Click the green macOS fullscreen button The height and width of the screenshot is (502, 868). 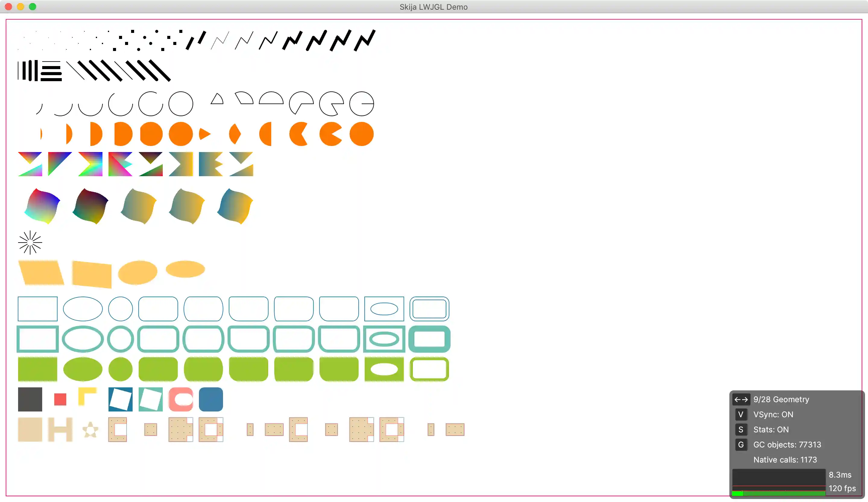tap(32, 7)
